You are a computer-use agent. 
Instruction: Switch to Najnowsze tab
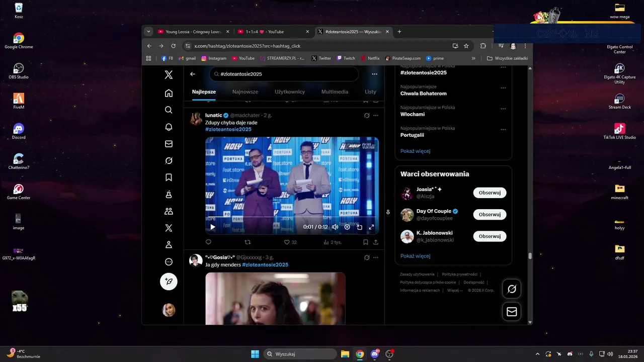pyautogui.click(x=245, y=92)
